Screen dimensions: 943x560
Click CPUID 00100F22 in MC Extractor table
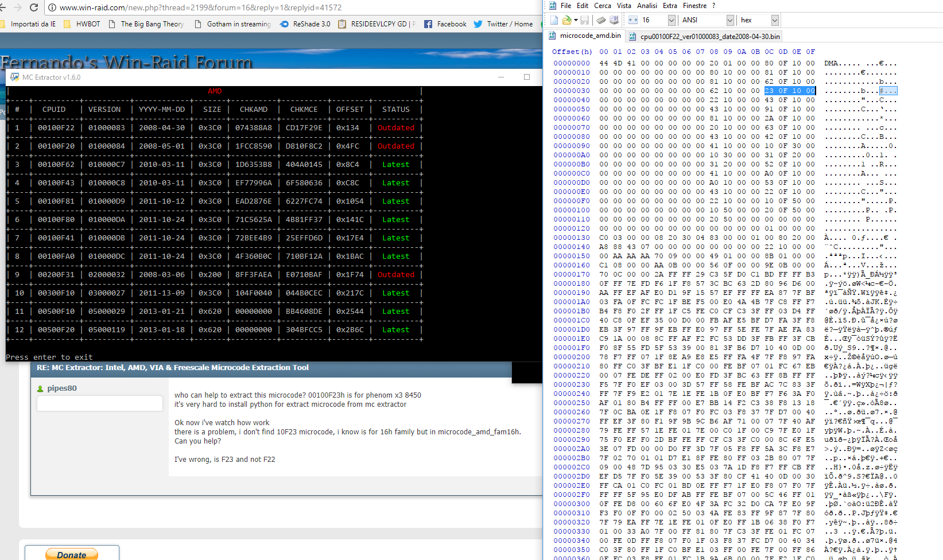tap(56, 127)
